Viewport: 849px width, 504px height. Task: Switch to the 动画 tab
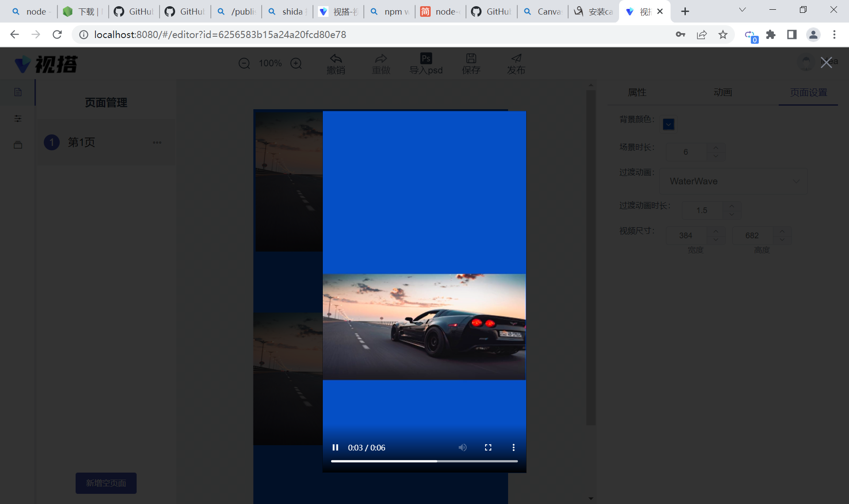pos(723,92)
